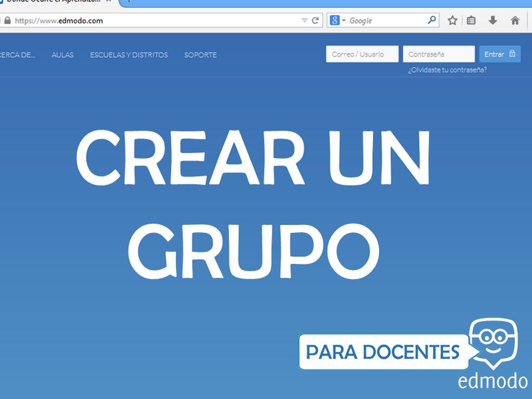Reload the page with the refresh icon
This screenshot has width=532, height=399.
315,21
